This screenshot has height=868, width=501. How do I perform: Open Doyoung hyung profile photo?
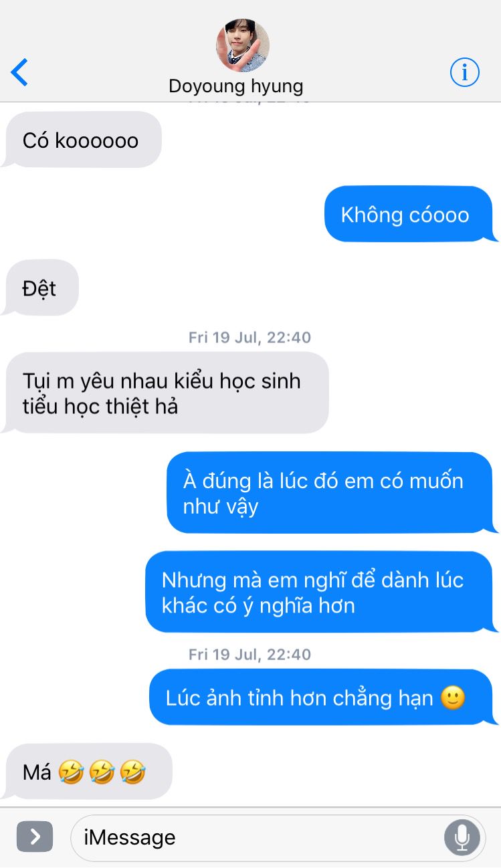tap(243, 45)
